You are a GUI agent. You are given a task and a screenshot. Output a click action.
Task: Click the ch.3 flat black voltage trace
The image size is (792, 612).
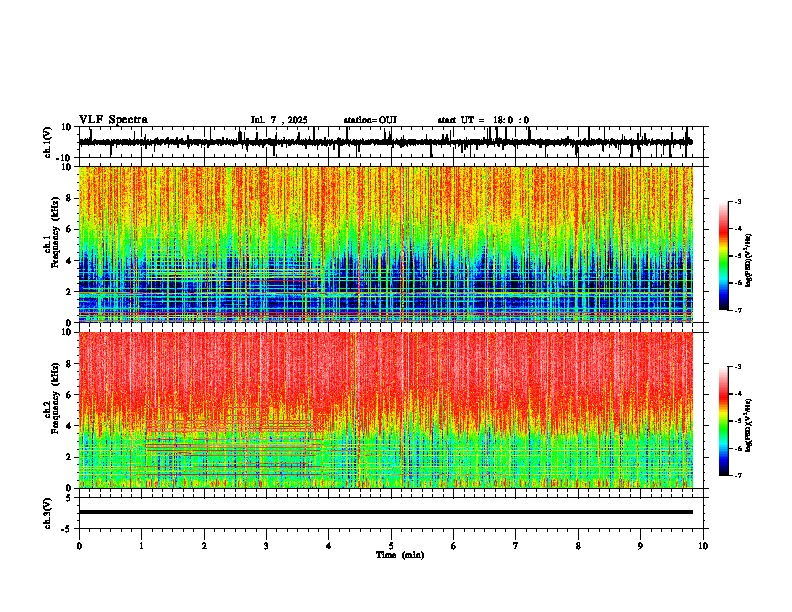[x=386, y=512]
